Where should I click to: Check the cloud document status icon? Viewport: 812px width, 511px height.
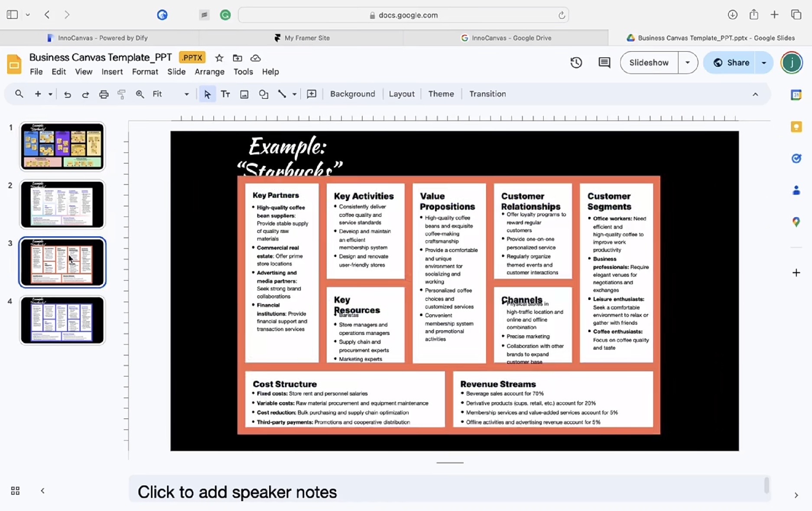tap(256, 58)
